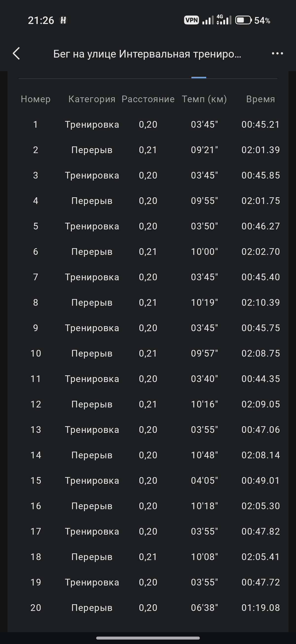
Task: Select the active blue-underlined tab indicator
Action: coord(199,78)
